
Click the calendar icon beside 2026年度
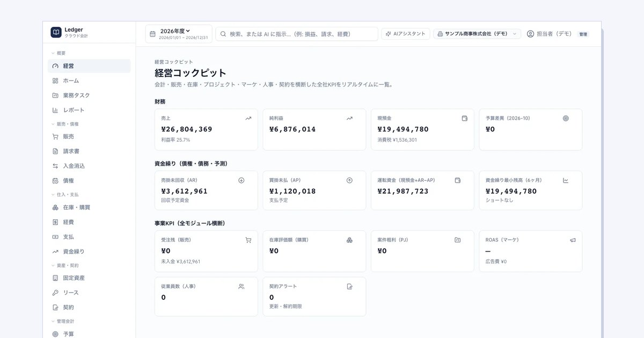pos(152,34)
